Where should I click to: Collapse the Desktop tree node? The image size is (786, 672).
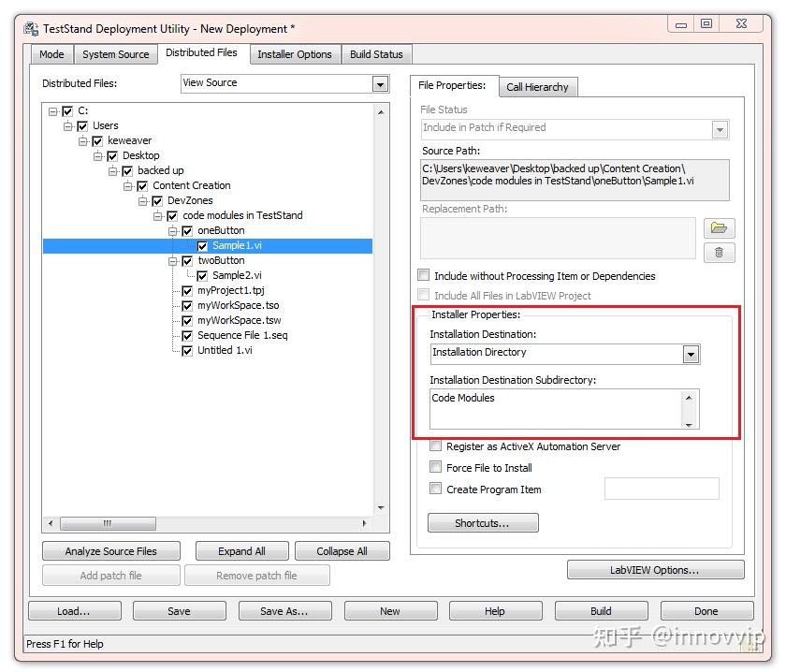point(98,156)
